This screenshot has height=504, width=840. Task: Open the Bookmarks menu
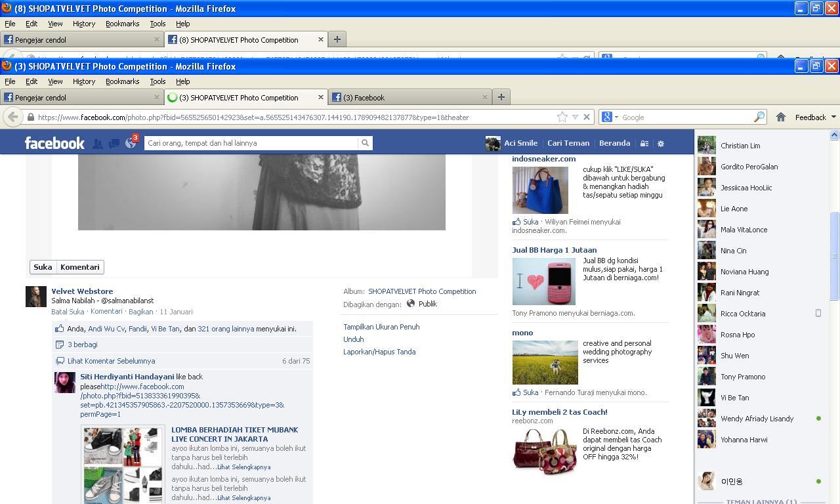coord(122,81)
